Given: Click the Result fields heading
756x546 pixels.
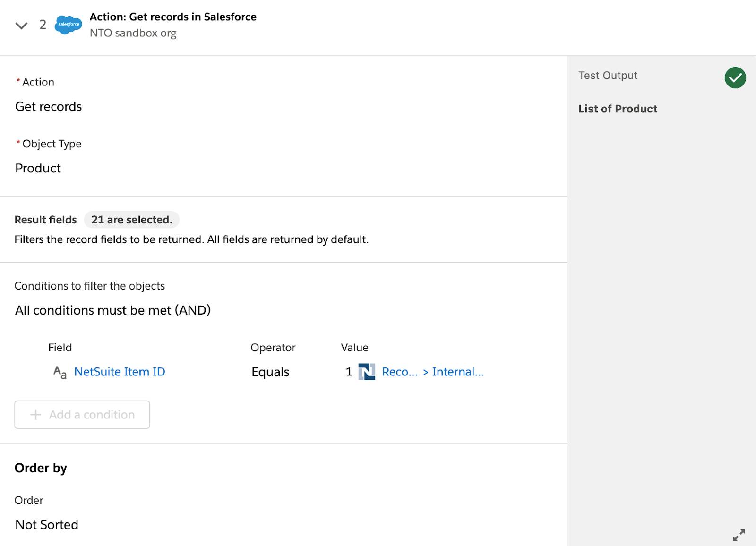Looking at the screenshot, I should pyautogui.click(x=45, y=220).
